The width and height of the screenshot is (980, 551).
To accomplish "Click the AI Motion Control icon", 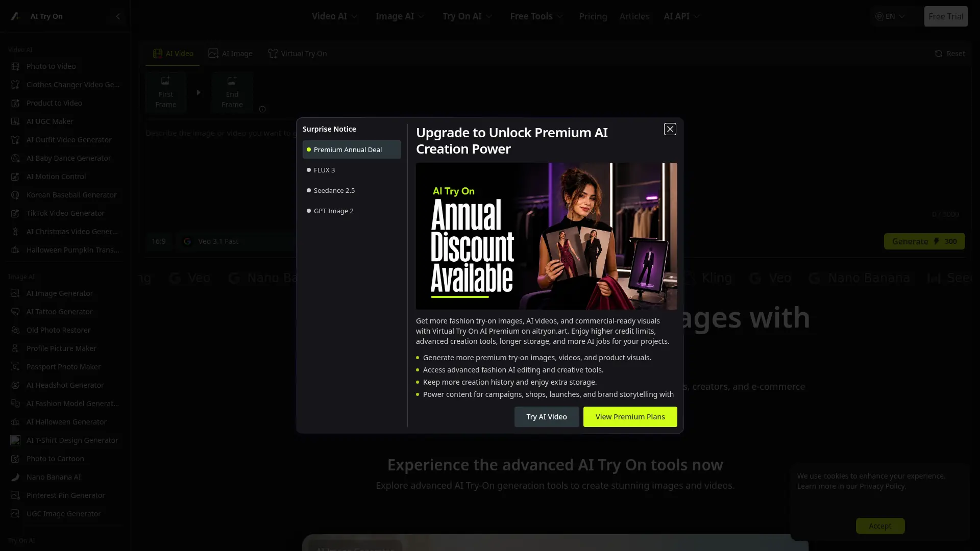I will [x=15, y=177].
